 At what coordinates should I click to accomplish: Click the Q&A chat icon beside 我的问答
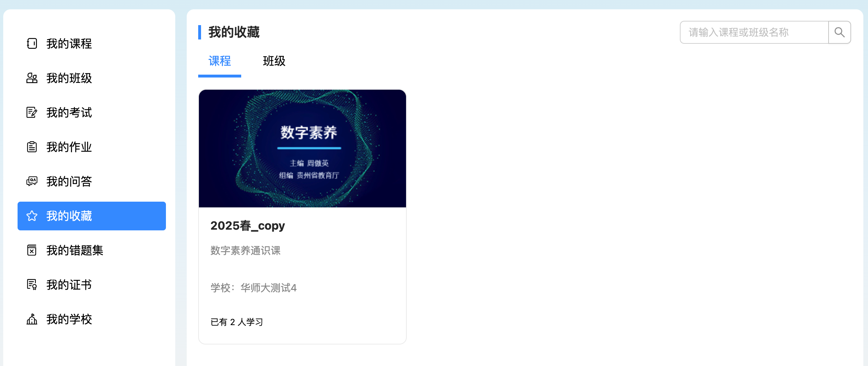pos(32,182)
